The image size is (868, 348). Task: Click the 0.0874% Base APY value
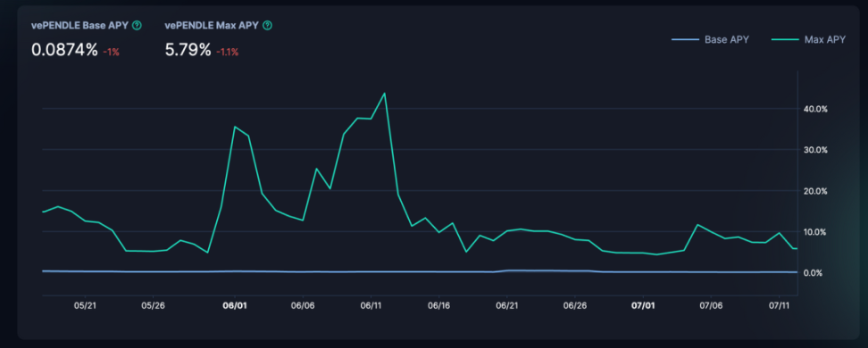pyautogui.click(x=65, y=50)
